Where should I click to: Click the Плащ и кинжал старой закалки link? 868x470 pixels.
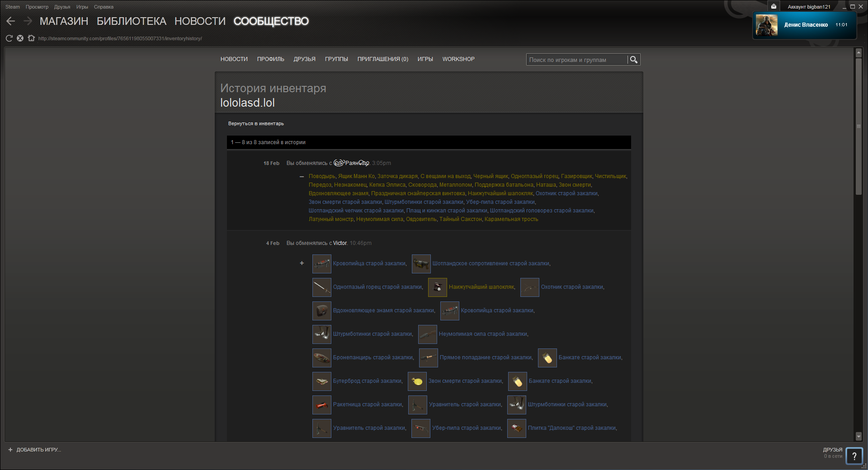[446, 211]
